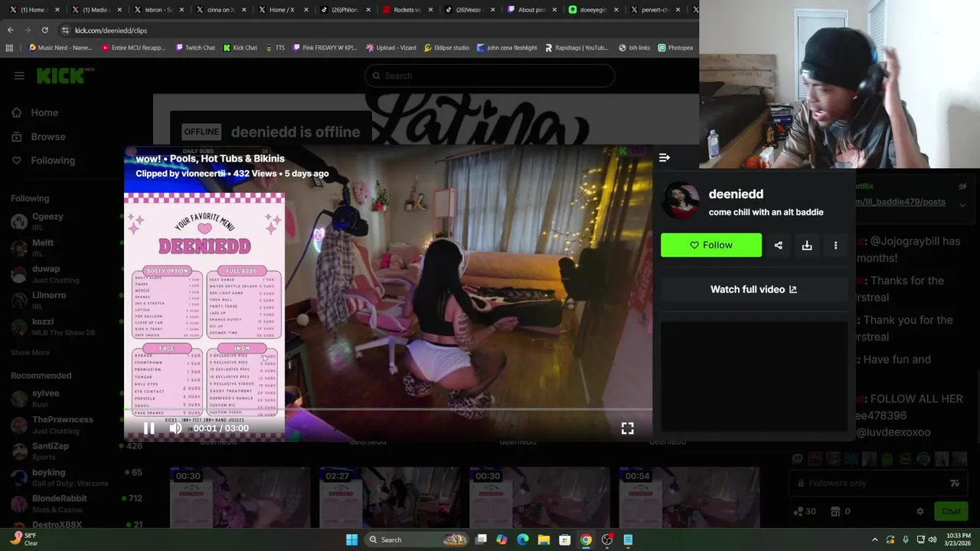Open the clip thumbnail marked 02:27
The width and height of the screenshot is (980, 551).
[x=389, y=497]
